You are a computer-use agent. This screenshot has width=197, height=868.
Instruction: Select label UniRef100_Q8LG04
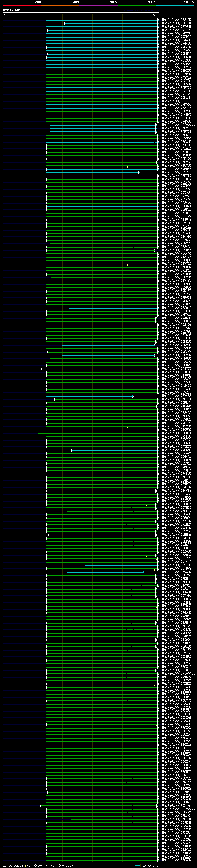pyautogui.click(x=176, y=57)
